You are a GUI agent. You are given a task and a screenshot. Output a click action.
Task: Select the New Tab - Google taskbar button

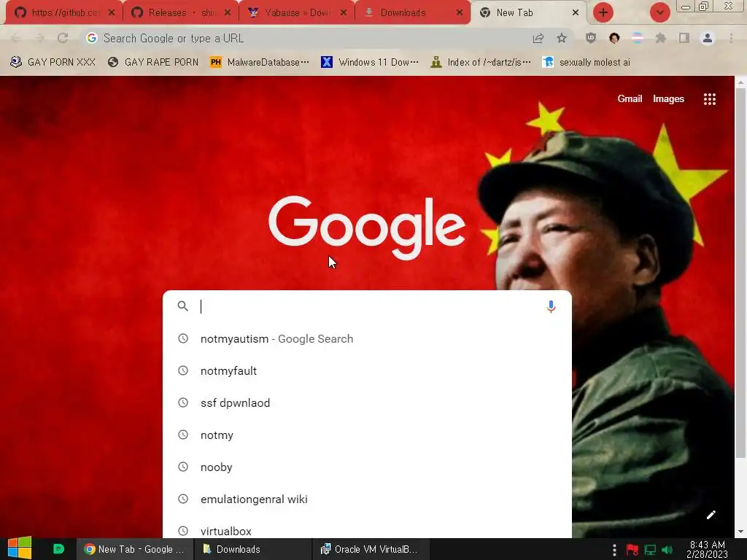(135, 549)
